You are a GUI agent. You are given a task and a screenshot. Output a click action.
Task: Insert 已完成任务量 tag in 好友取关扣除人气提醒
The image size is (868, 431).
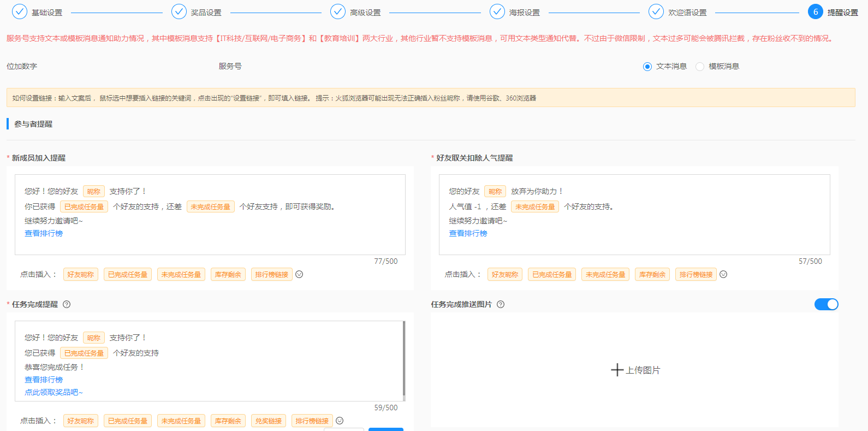(552, 274)
